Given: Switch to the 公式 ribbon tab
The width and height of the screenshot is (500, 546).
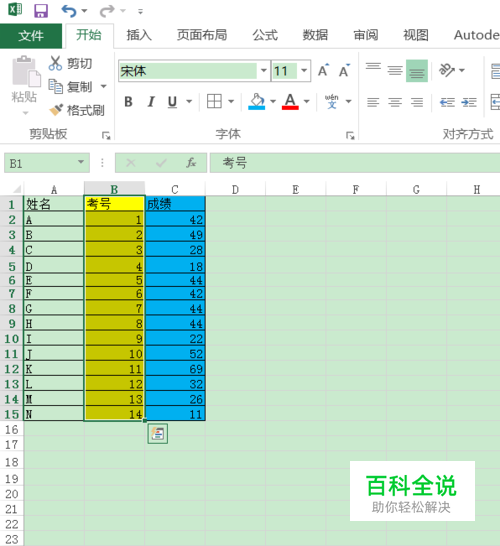Looking at the screenshot, I should pyautogui.click(x=265, y=35).
